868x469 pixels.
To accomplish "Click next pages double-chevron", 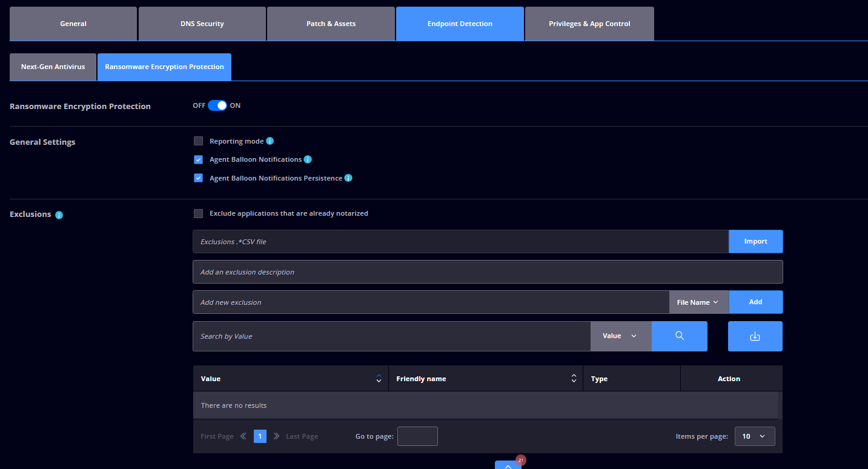I will click(x=276, y=436).
